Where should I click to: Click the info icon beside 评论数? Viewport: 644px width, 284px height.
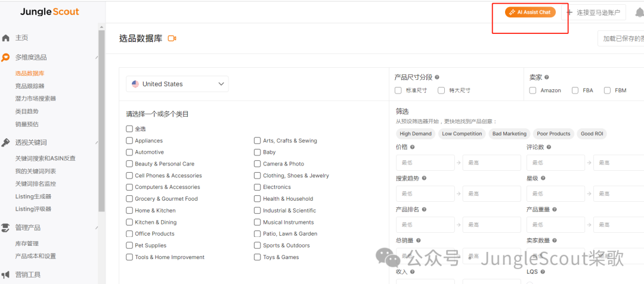pos(549,147)
